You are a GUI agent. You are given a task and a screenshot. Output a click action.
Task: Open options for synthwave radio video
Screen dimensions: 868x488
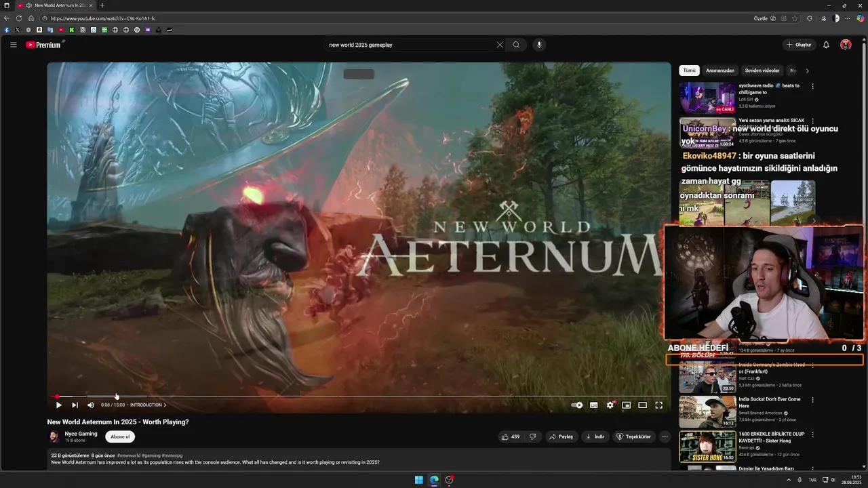(x=812, y=86)
